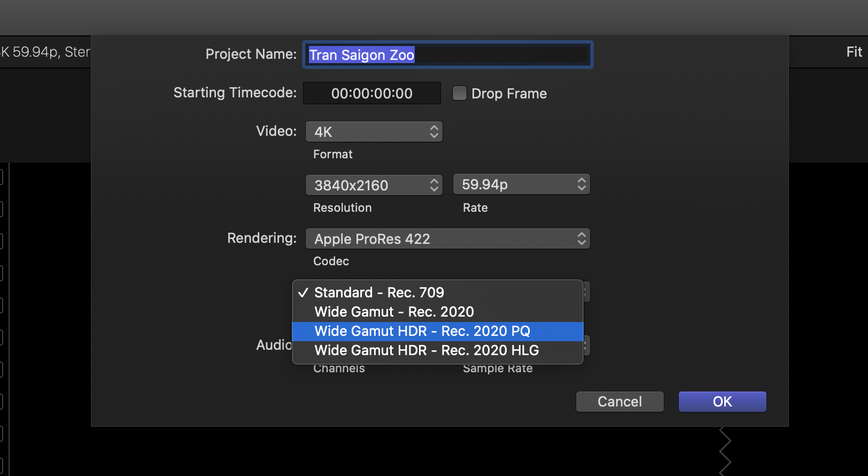Click the Starting Timecode field
Viewport: 868px width, 476px height.
371,94
